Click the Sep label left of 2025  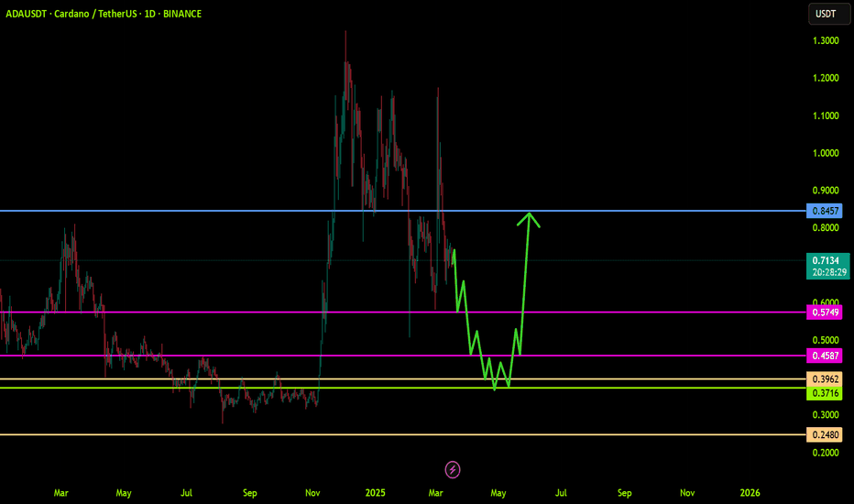249,493
